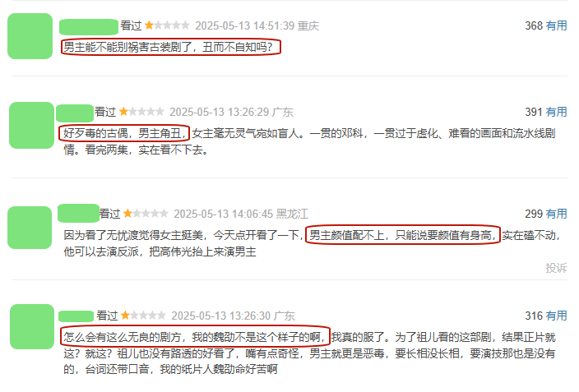Image resolution: width=579 pixels, height=392 pixels.
Task: Open the username of the 13:26:30 reviewer
Action: pyautogui.click(x=76, y=316)
